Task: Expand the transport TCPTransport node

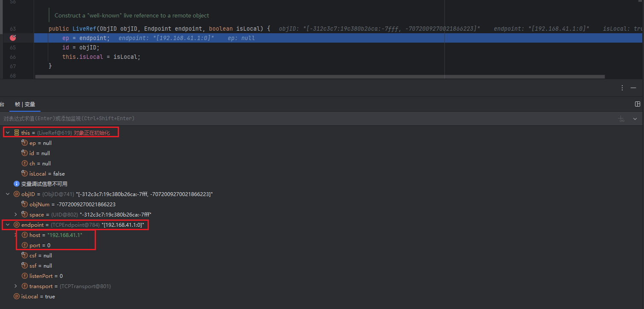Action: click(16, 286)
